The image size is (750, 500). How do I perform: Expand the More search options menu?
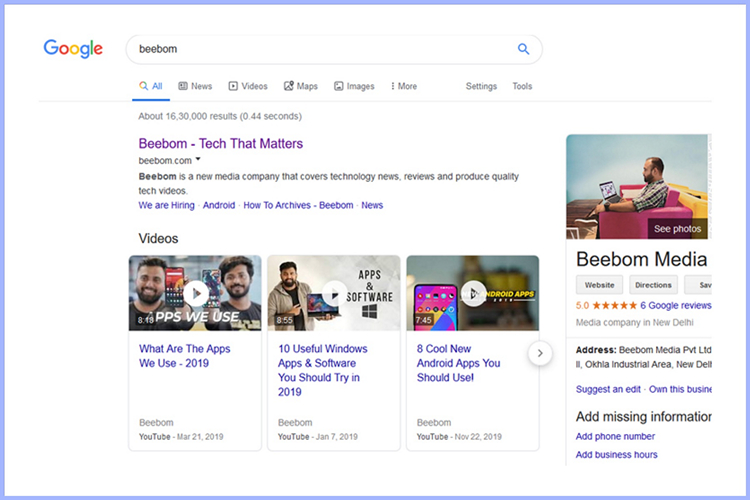[x=404, y=86]
